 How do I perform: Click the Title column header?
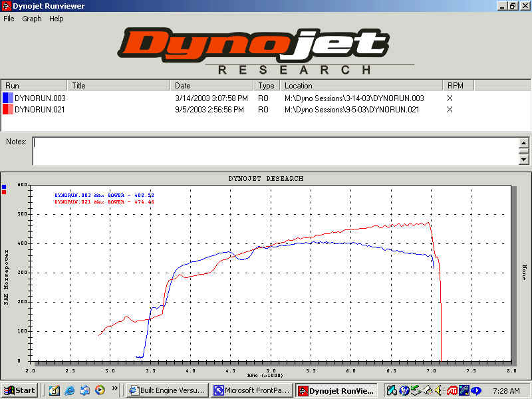(118, 86)
